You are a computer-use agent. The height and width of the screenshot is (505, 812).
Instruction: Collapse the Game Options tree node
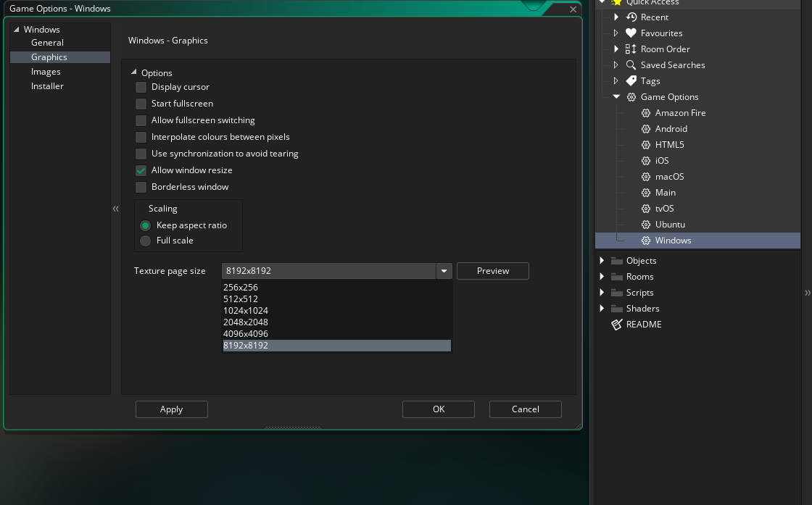[616, 97]
